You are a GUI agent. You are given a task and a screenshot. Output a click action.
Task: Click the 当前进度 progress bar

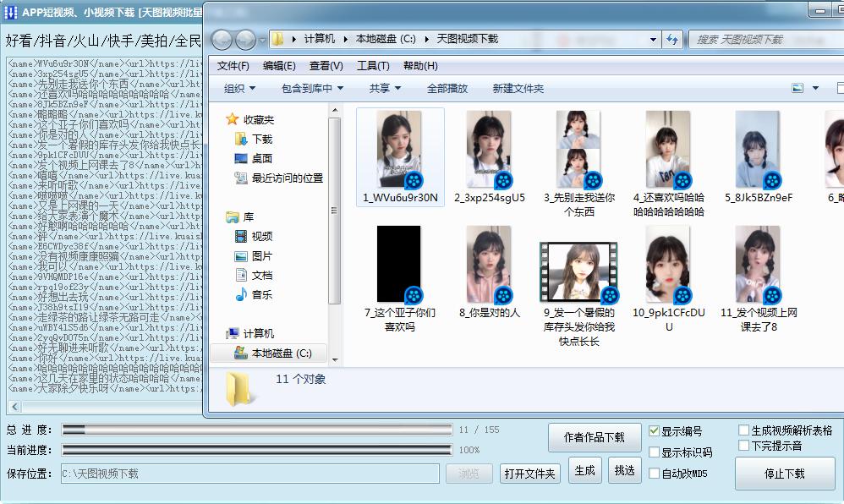coord(257,450)
